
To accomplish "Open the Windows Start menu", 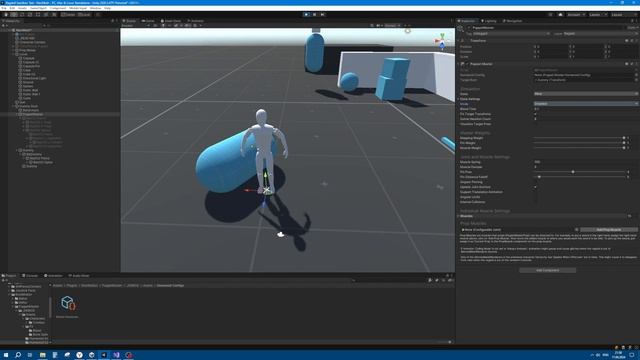I will 6,355.
